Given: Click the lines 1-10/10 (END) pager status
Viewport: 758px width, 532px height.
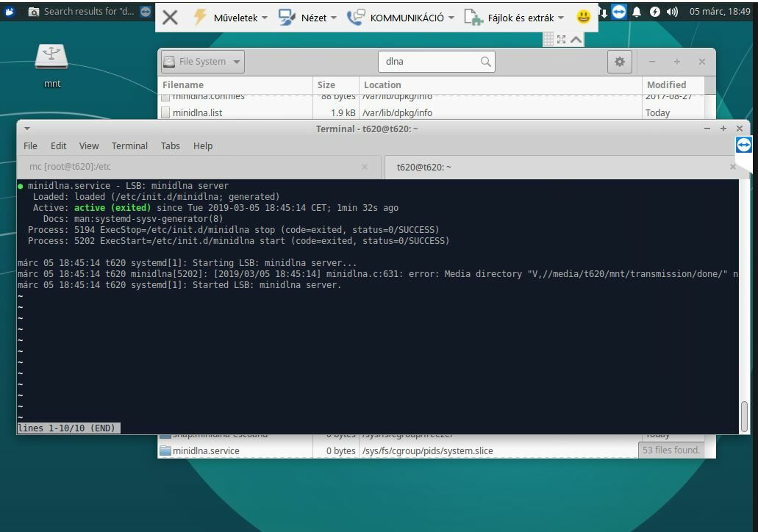Looking at the screenshot, I should pyautogui.click(x=68, y=428).
